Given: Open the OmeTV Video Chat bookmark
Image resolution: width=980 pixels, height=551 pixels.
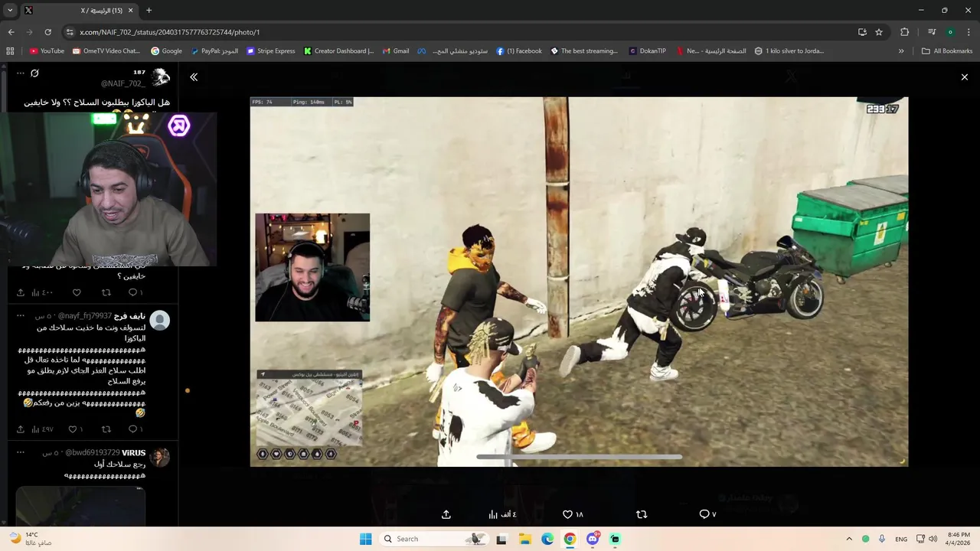Looking at the screenshot, I should pyautogui.click(x=106, y=51).
